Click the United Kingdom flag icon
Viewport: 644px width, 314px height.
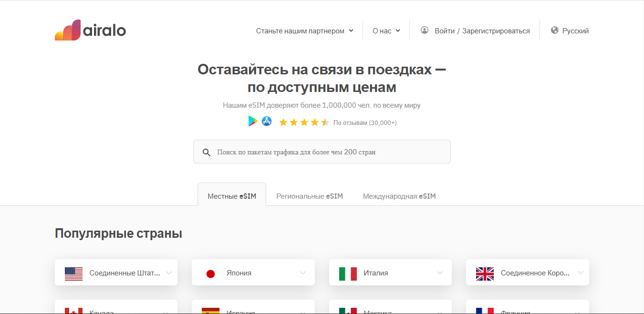click(x=485, y=273)
